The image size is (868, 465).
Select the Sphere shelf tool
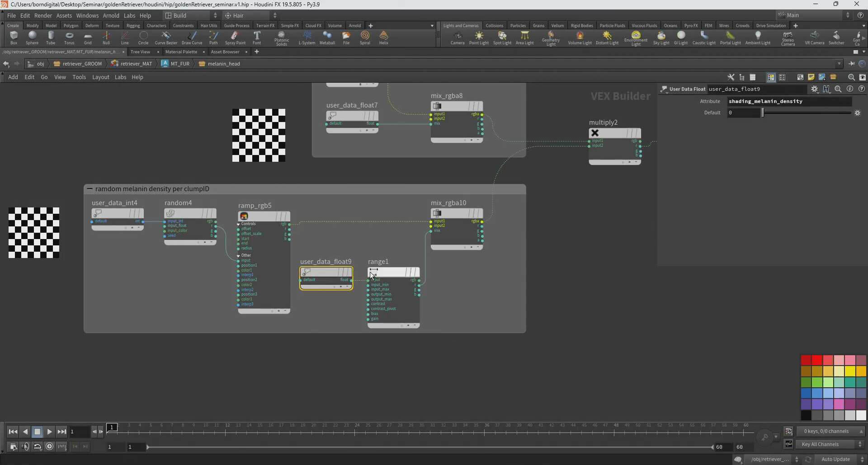[x=32, y=37]
